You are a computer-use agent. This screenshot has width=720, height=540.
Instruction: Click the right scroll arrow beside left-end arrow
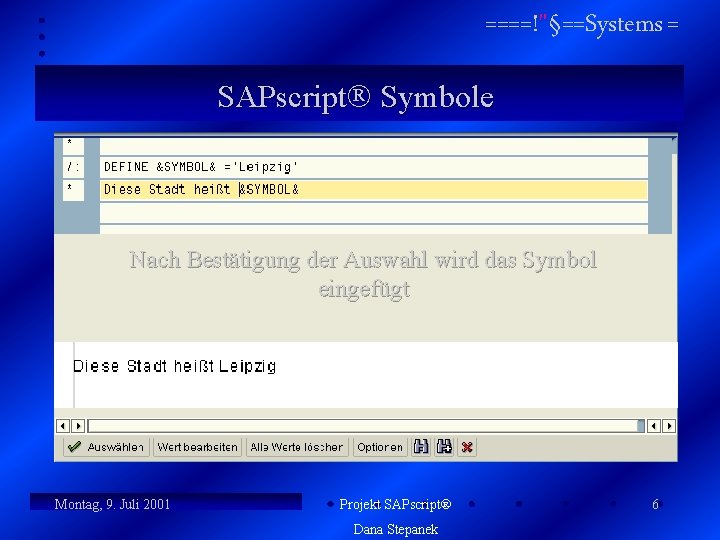(x=78, y=426)
